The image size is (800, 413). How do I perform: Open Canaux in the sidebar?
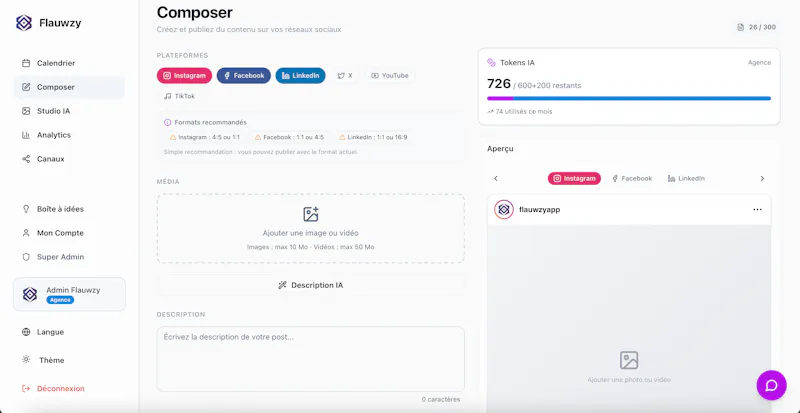click(x=69, y=159)
